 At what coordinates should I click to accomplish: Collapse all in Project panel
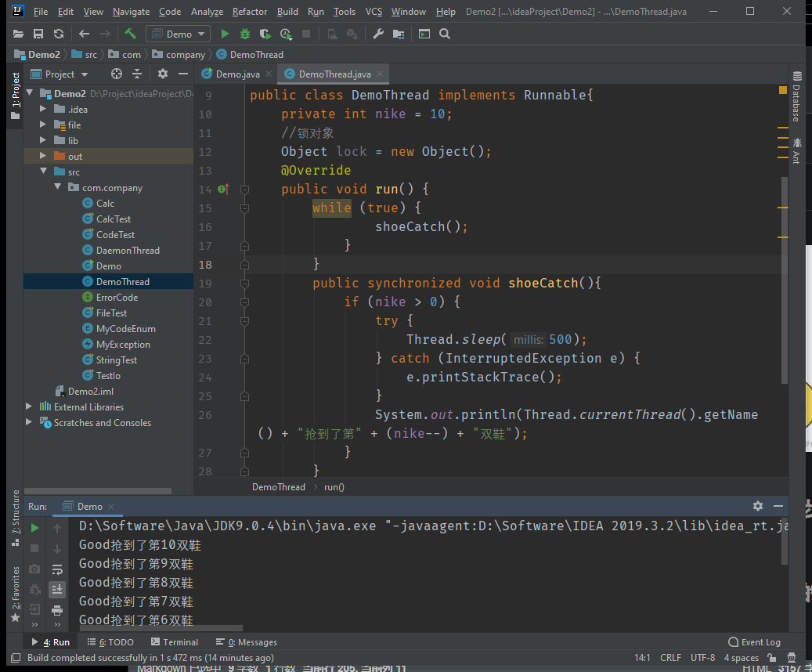pos(137,74)
